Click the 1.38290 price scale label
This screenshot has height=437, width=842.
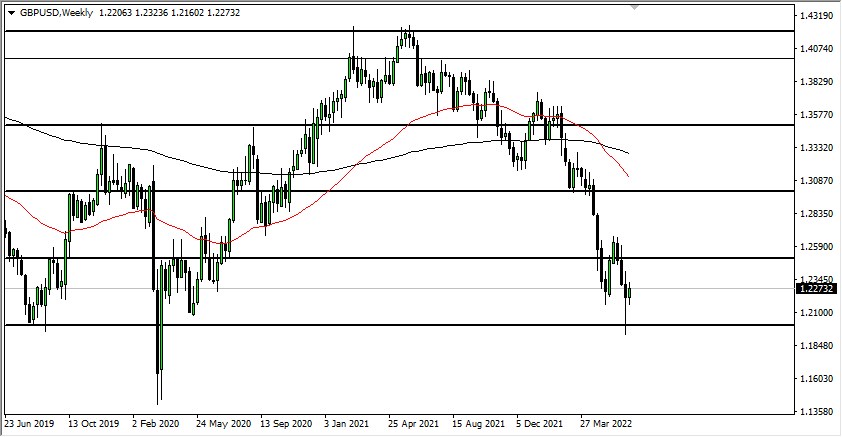[x=816, y=82]
